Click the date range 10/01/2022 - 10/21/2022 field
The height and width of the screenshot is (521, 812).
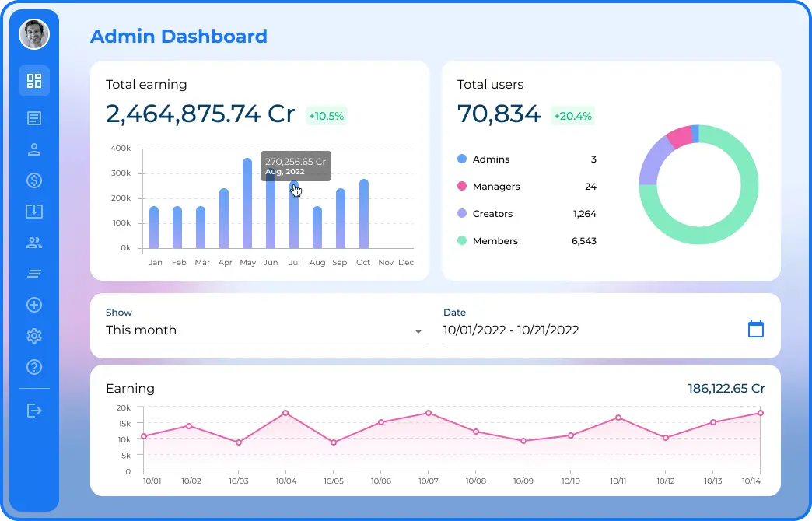(604, 330)
